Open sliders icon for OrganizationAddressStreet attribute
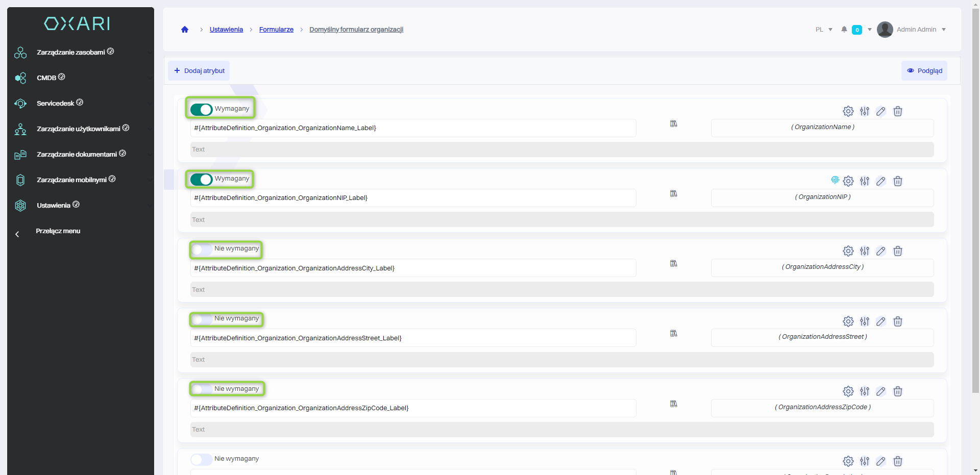This screenshot has width=980, height=475. click(x=864, y=321)
